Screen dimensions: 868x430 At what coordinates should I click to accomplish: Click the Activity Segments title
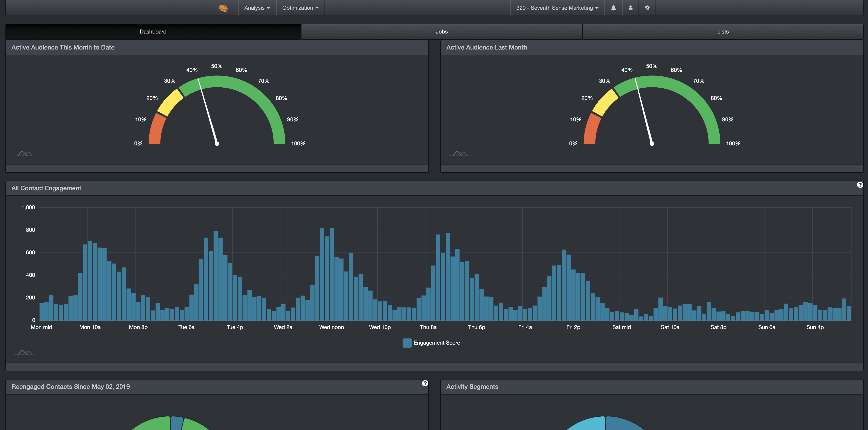click(x=472, y=387)
